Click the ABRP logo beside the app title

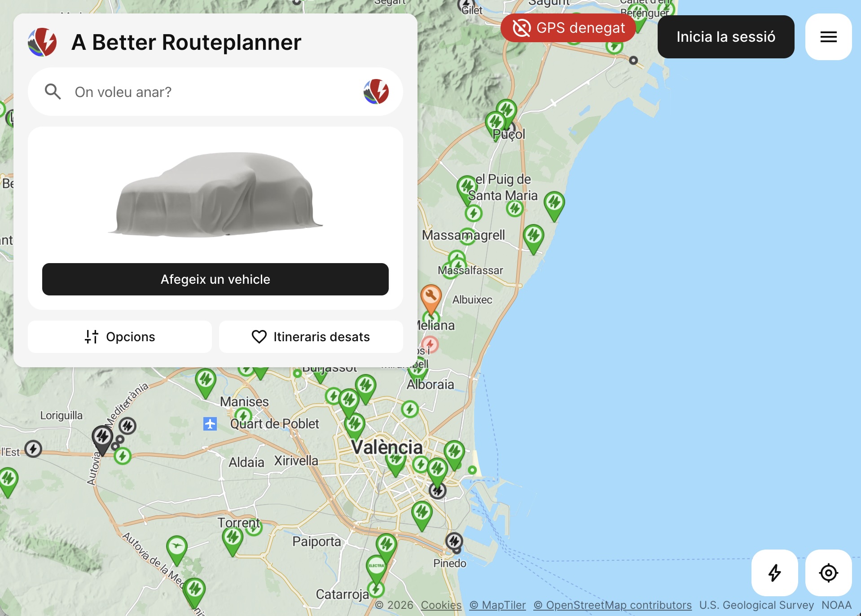[x=42, y=42]
